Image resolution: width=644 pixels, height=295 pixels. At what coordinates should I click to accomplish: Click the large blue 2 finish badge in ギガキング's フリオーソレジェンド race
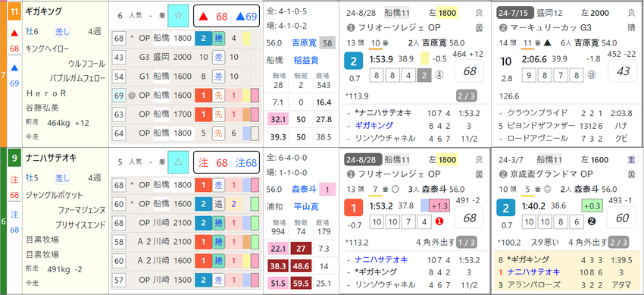(x=354, y=61)
